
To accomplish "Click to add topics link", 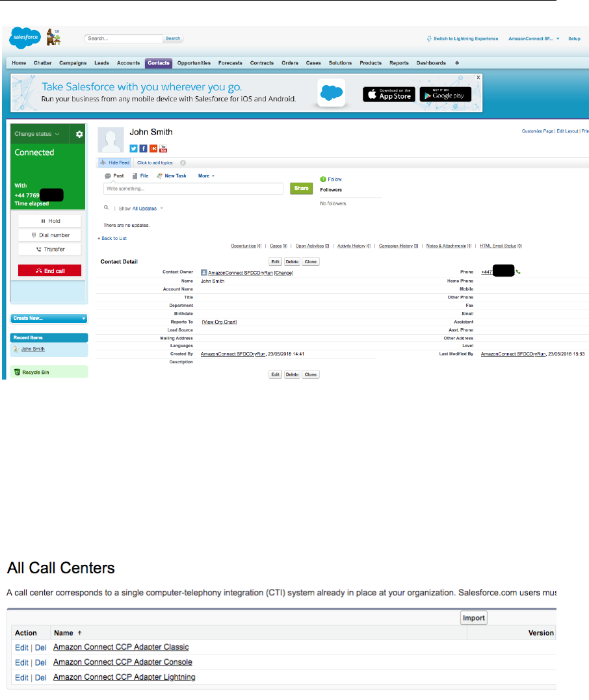I will coord(155,163).
